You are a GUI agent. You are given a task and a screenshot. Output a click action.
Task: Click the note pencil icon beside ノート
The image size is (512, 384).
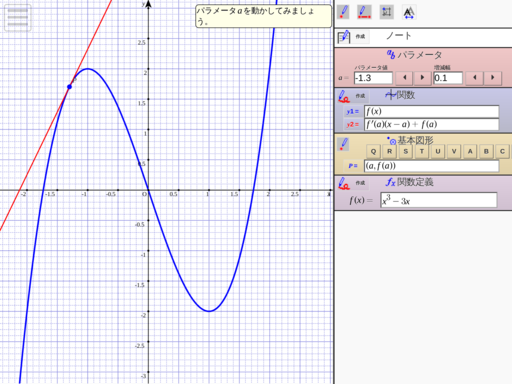point(344,37)
